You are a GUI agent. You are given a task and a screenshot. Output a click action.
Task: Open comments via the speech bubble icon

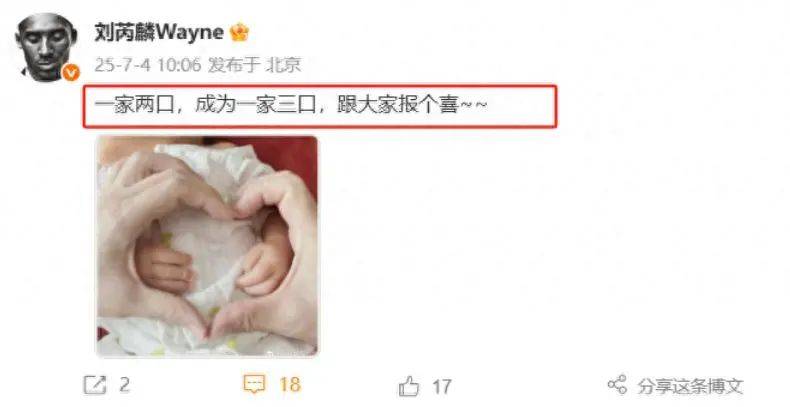(254, 385)
